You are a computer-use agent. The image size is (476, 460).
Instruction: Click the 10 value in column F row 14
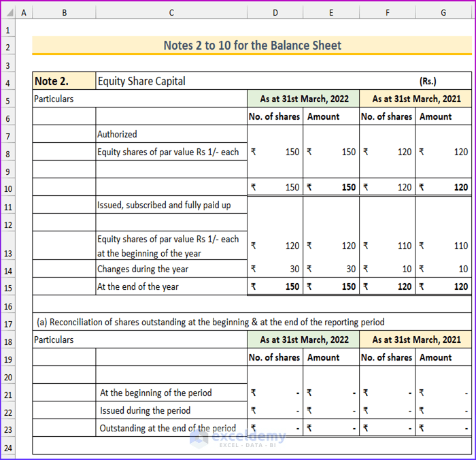[x=407, y=269]
